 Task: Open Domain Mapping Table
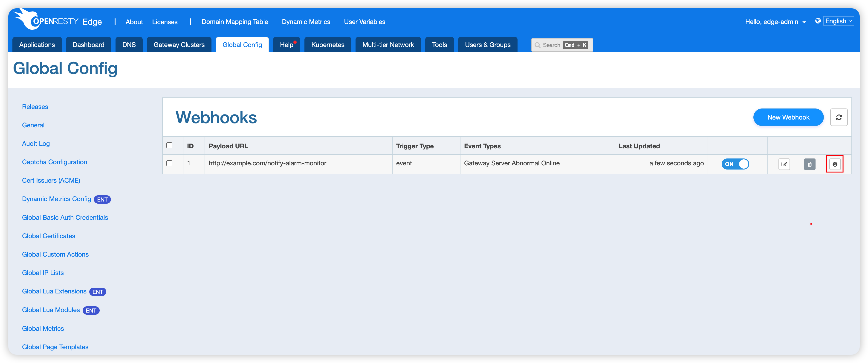(235, 22)
